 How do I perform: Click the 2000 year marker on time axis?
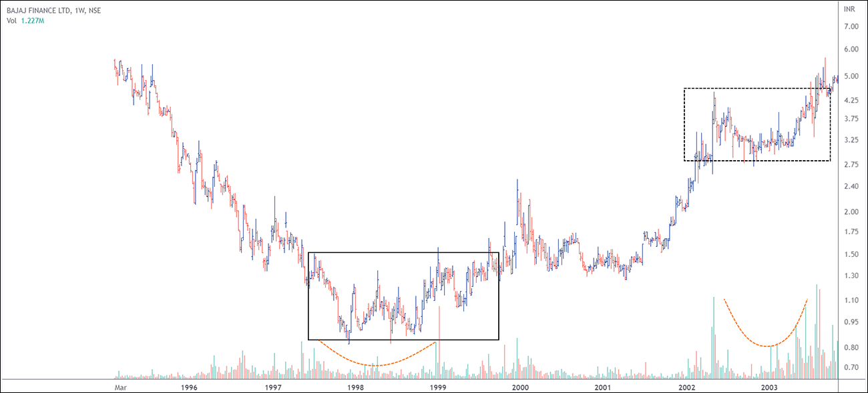[x=520, y=387]
